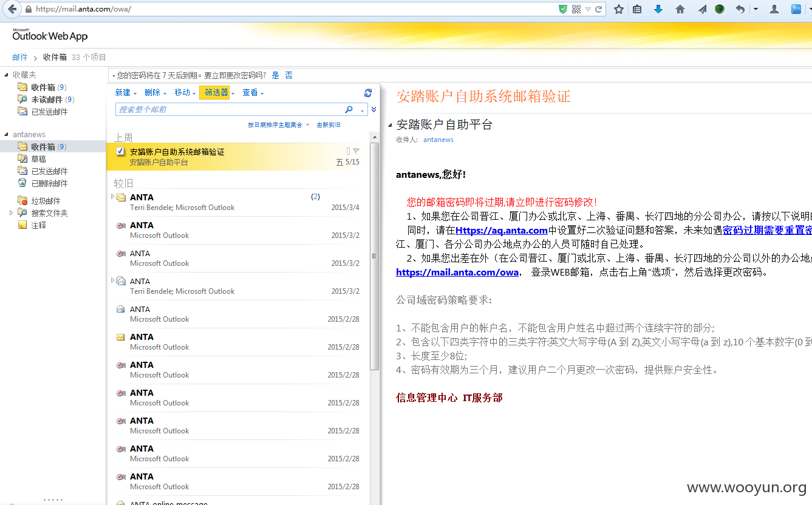Image resolution: width=812 pixels, height=505 pixels.
Task: Open 已发送邮件 under antanews
Action: pyautogui.click(x=49, y=171)
